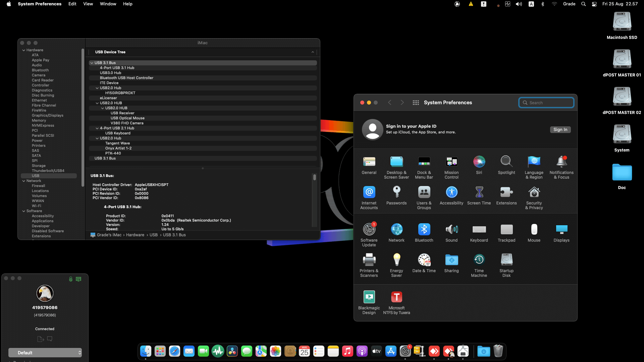Open the Help menu
The width and height of the screenshot is (644, 362).
(x=127, y=4)
